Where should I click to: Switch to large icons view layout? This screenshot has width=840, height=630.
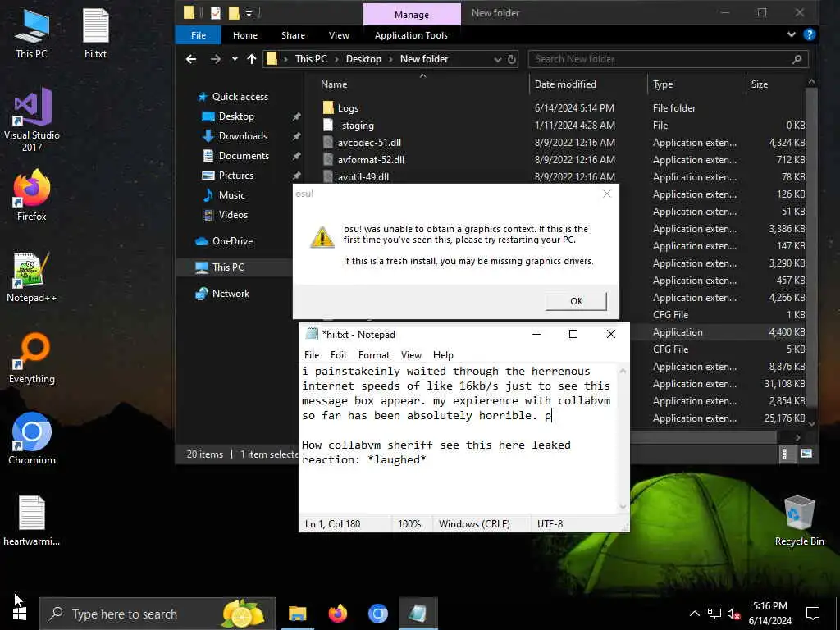pos(806,454)
